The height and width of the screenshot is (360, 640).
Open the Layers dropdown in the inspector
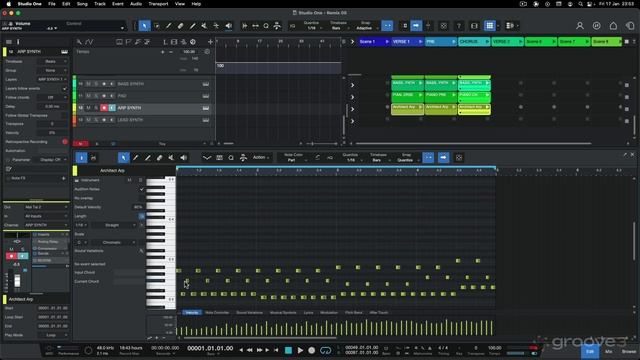[52, 79]
